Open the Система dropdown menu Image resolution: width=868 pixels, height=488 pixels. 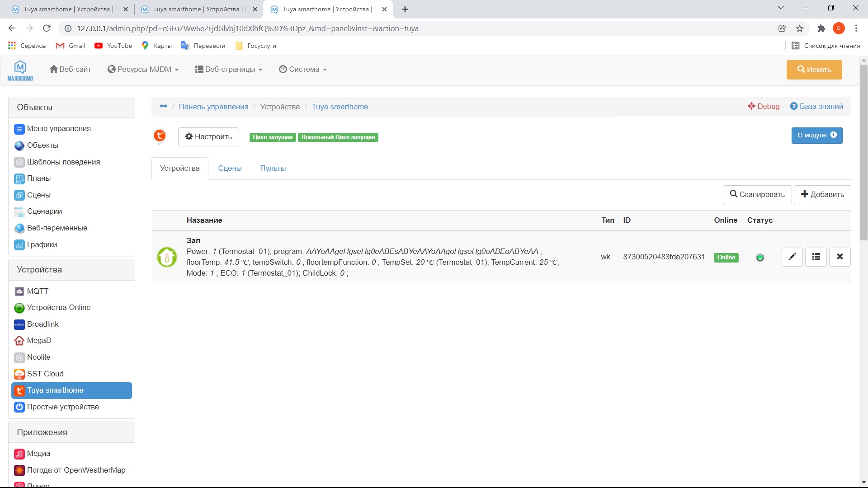[303, 69]
